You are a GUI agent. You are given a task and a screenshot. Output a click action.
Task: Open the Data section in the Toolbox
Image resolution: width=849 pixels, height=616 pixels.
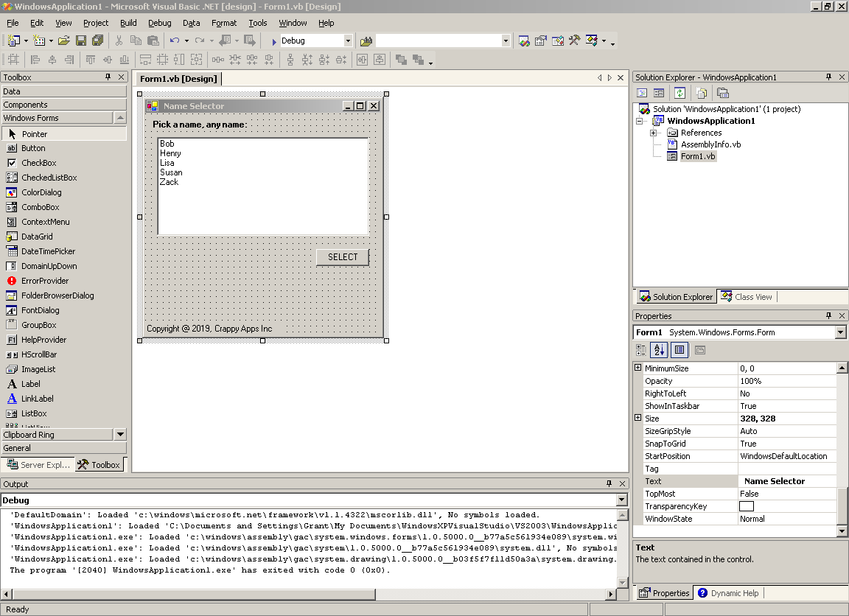[64, 91]
